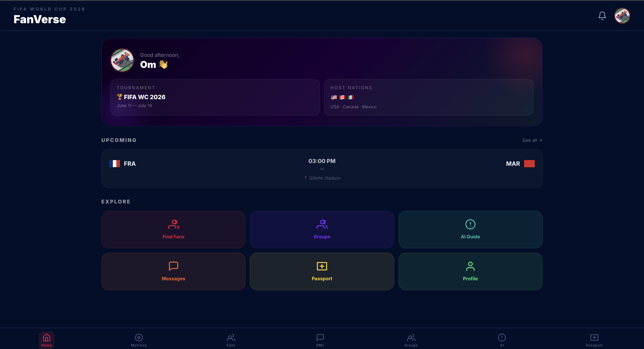
Task: Click the Profile person icon
Action: [470, 266]
